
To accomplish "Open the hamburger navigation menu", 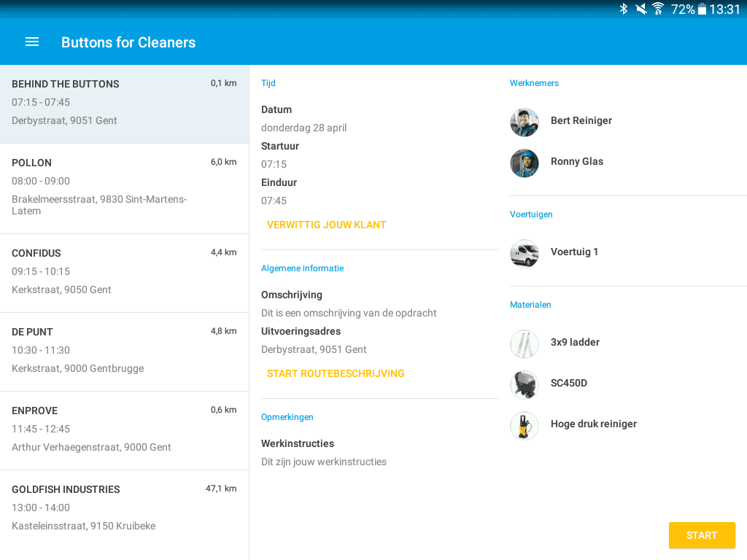I will 32,42.
